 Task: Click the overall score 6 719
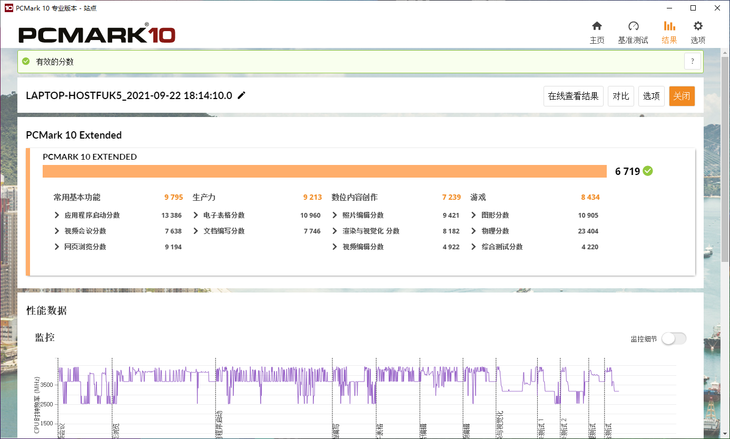coord(627,171)
